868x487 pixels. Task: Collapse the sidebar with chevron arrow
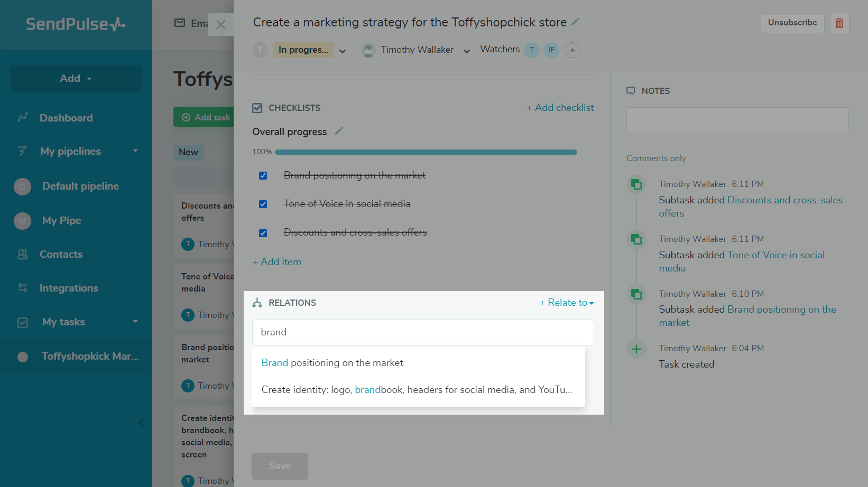(x=141, y=422)
